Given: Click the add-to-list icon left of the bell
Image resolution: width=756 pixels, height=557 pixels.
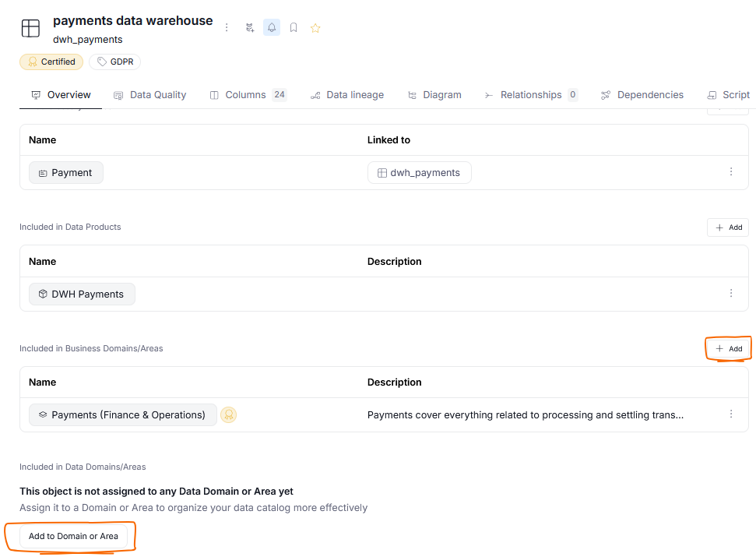Looking at the screenshot, I should pyautogui.click(x=250, y=27).
